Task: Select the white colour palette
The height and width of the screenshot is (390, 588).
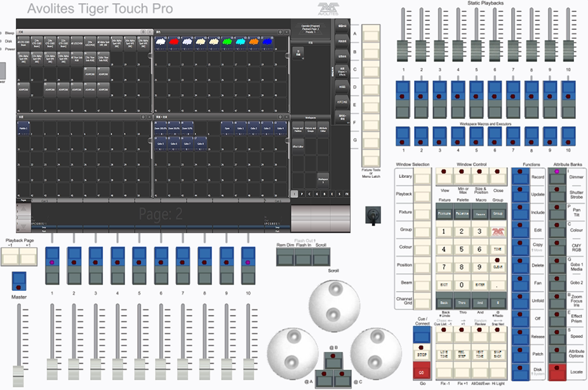Action: pyautogui.click(x=161, y=43)
